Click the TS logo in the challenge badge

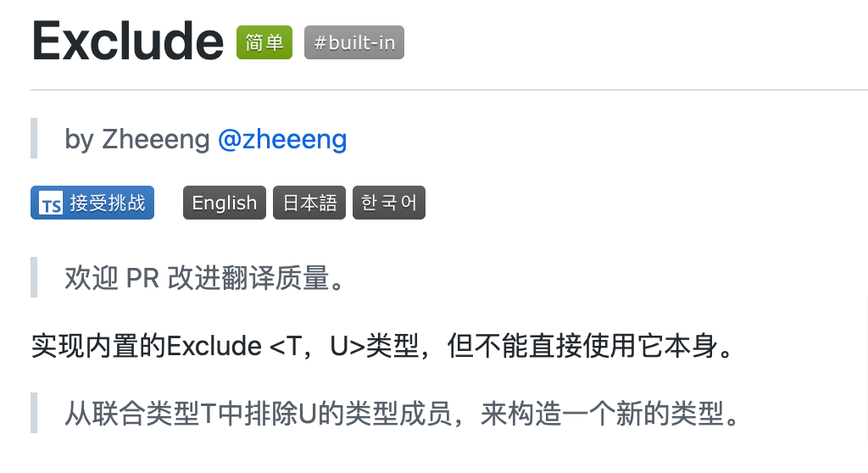pyautogui.click(x=51, y=203)
